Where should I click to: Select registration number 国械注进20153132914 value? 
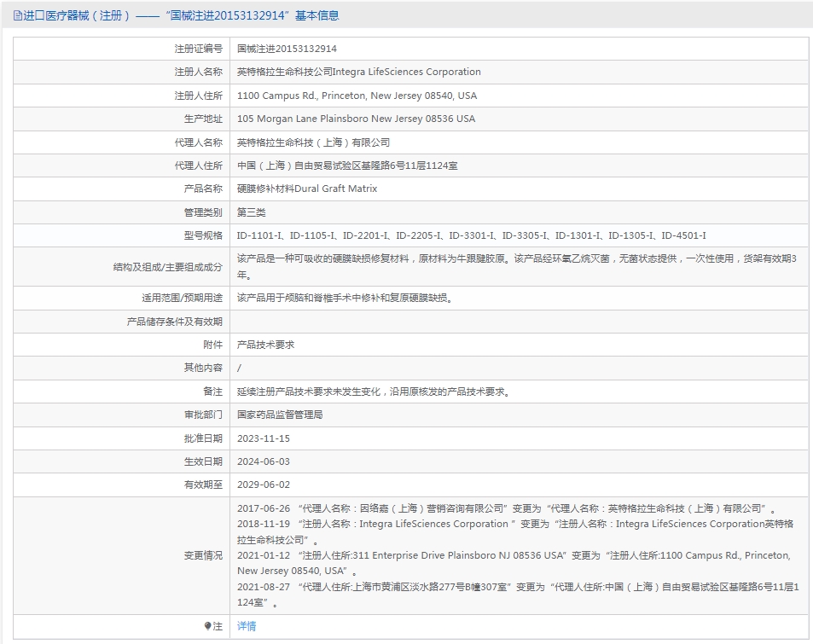coord(287,49)
